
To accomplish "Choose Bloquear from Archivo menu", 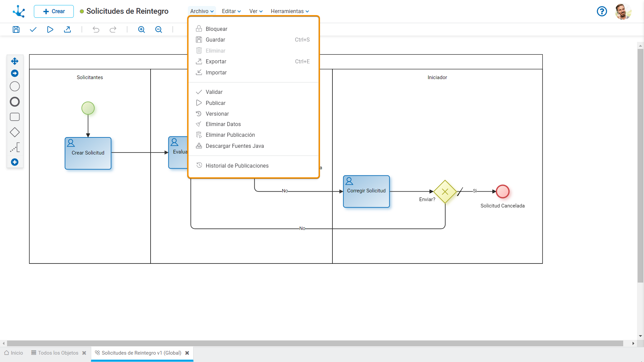I will (253, 29).
